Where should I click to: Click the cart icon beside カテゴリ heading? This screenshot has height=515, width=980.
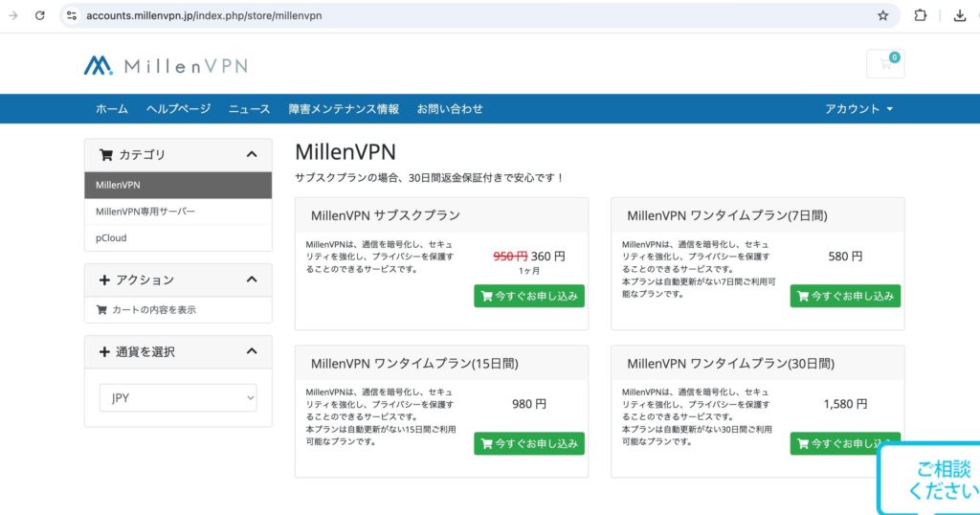[105, 154]
